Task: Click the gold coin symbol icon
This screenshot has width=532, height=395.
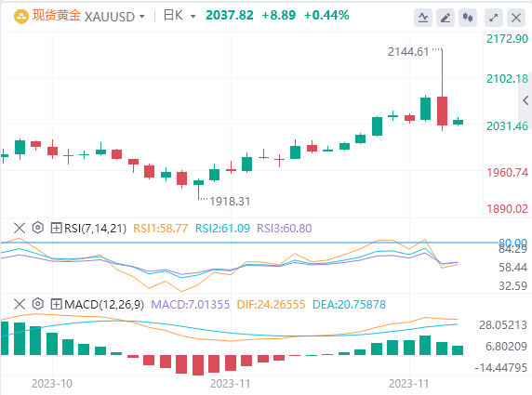Action: (x=21, y=17)
